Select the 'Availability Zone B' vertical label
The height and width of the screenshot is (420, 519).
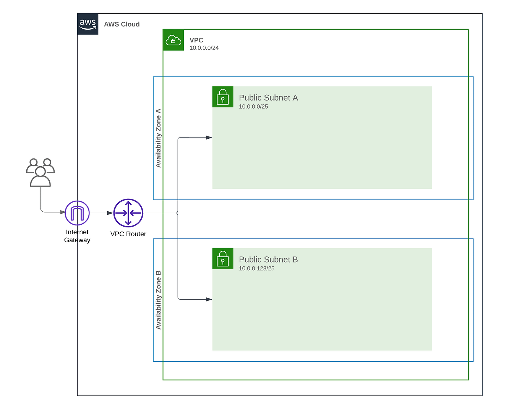[x=158, y=300]
